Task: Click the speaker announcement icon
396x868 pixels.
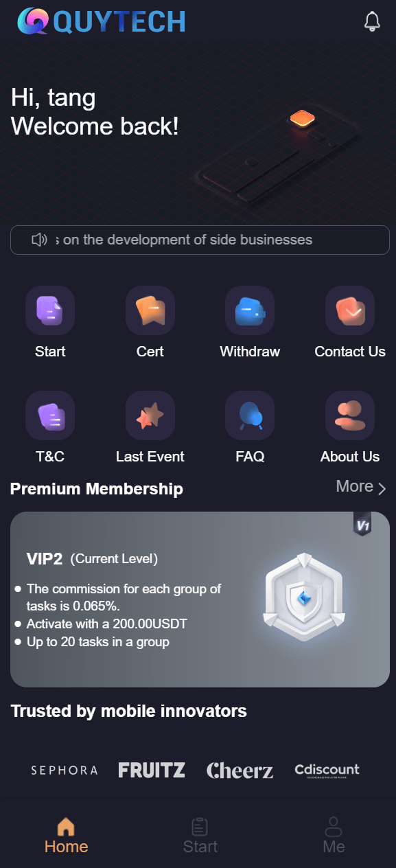Action: tap(39, 240)
